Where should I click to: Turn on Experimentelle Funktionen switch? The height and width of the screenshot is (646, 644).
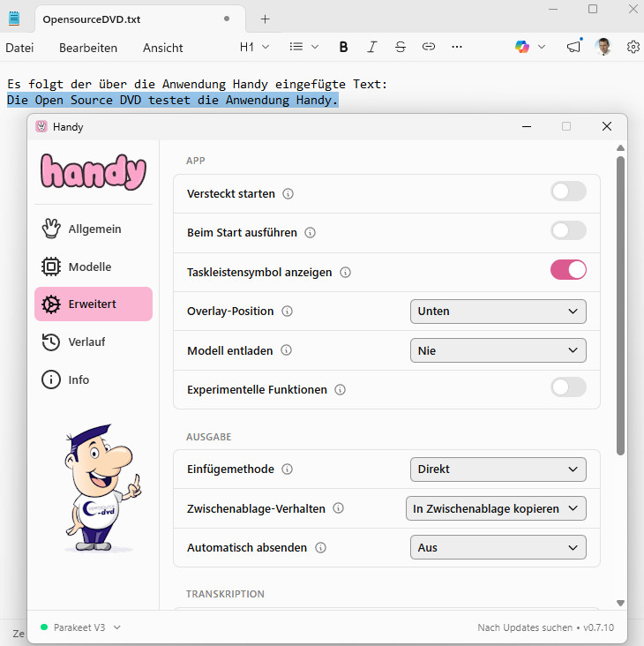[568, 387]
